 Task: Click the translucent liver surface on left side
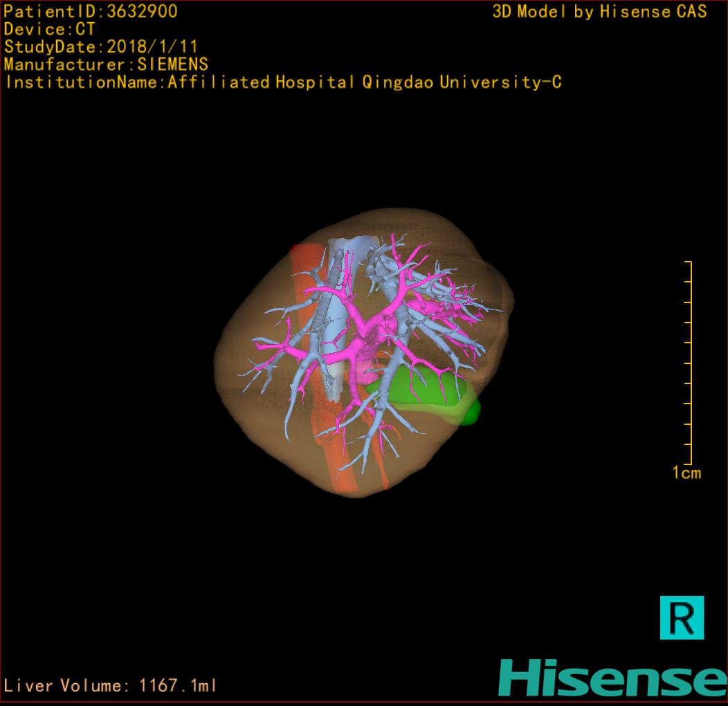click(x=239, y=374)
